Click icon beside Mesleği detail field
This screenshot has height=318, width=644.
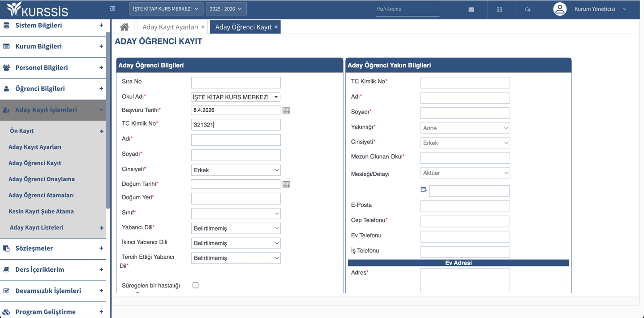pyautogui.click(x=424, y=190)
